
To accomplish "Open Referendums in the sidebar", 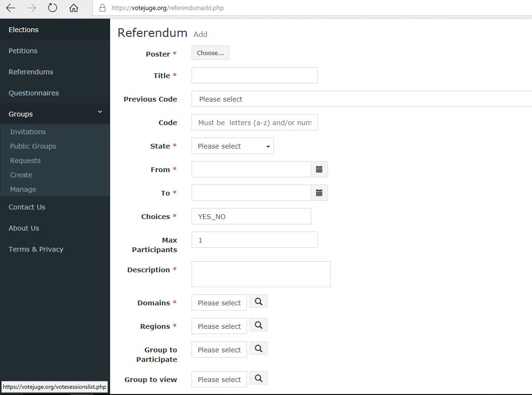I will [55, 71].
